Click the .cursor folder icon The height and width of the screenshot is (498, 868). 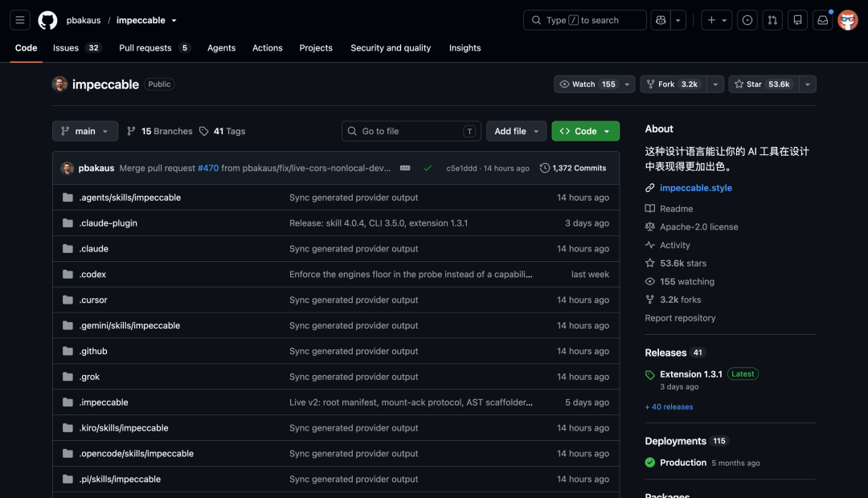point(68,300)
